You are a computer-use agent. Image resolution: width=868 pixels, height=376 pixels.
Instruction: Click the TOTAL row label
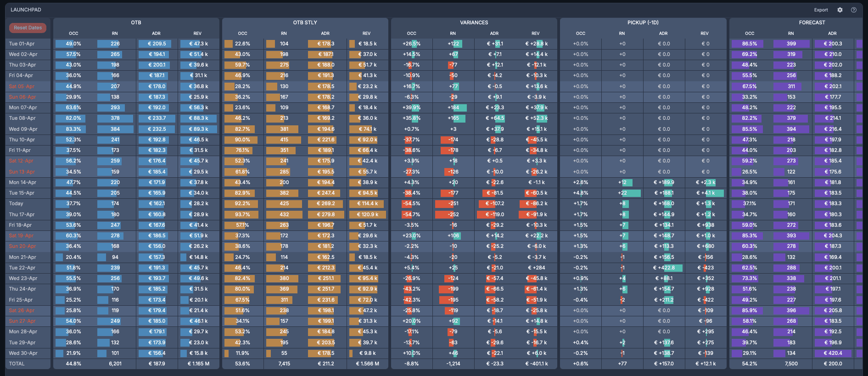click(17, 364)
